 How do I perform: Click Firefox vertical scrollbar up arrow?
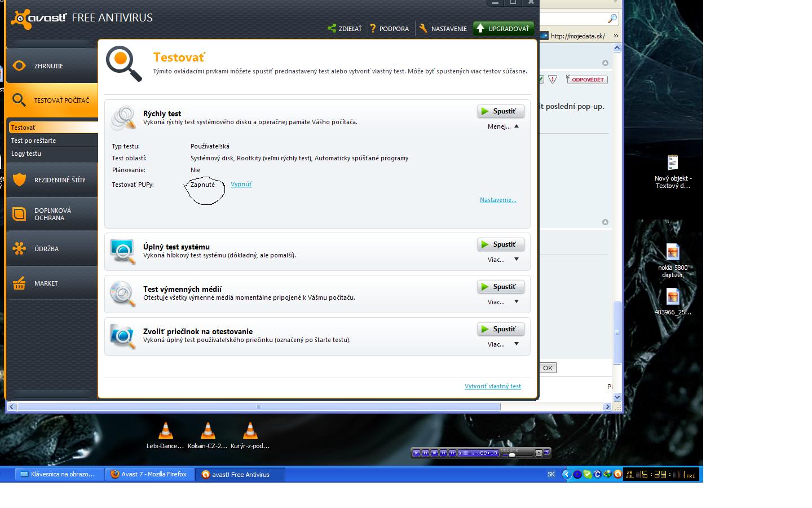point(617,48)
